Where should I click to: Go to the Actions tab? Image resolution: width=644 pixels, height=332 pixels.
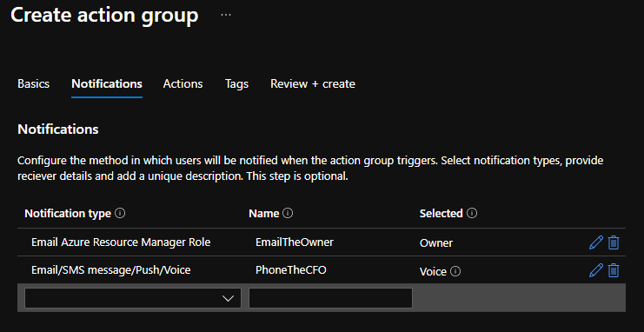click(x=183, y=83)
